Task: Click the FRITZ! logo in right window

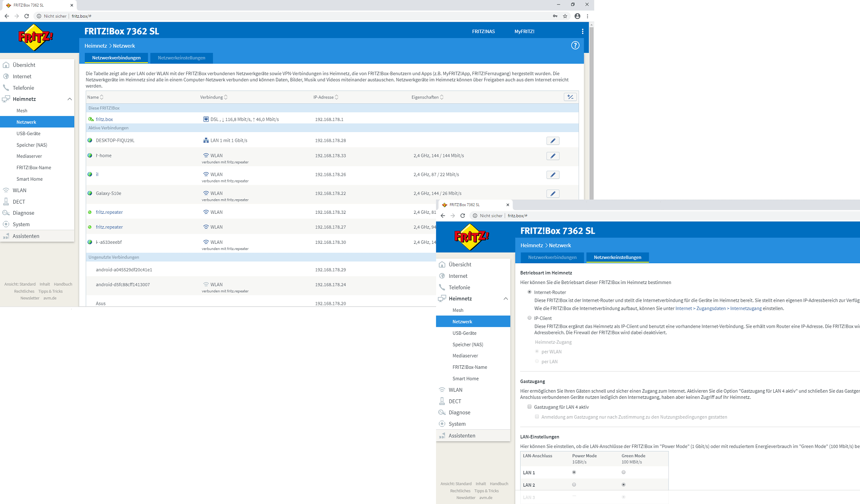Action: [x=472, y=237]
